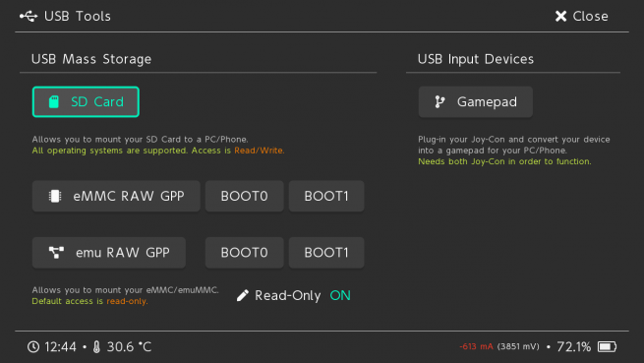Mount emu RAW GPP partition
The image size is (644, 363).
click(109, 253)
